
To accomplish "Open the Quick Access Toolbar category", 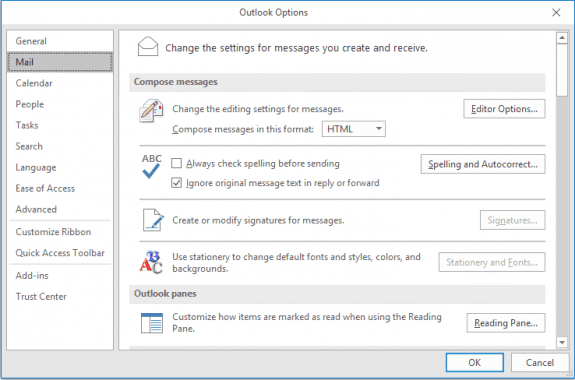I will tap(60, 253).
